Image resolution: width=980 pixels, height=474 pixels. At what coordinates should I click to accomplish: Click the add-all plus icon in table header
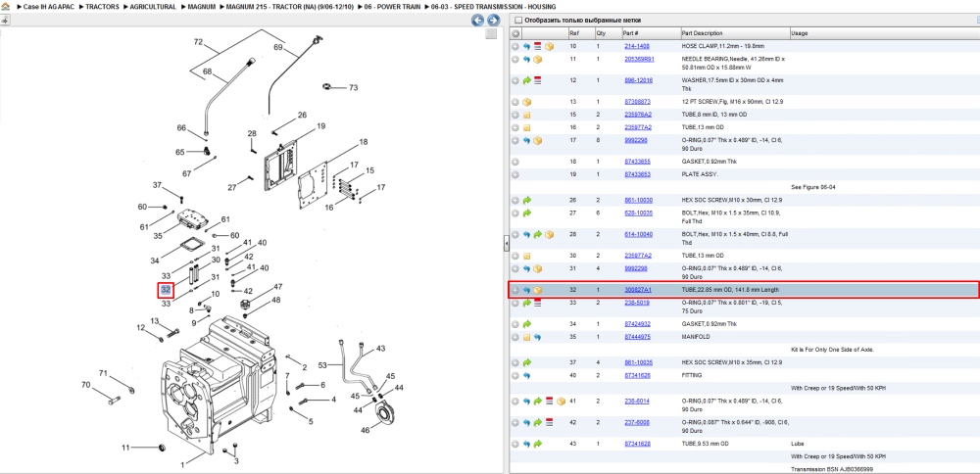(515, 33)
